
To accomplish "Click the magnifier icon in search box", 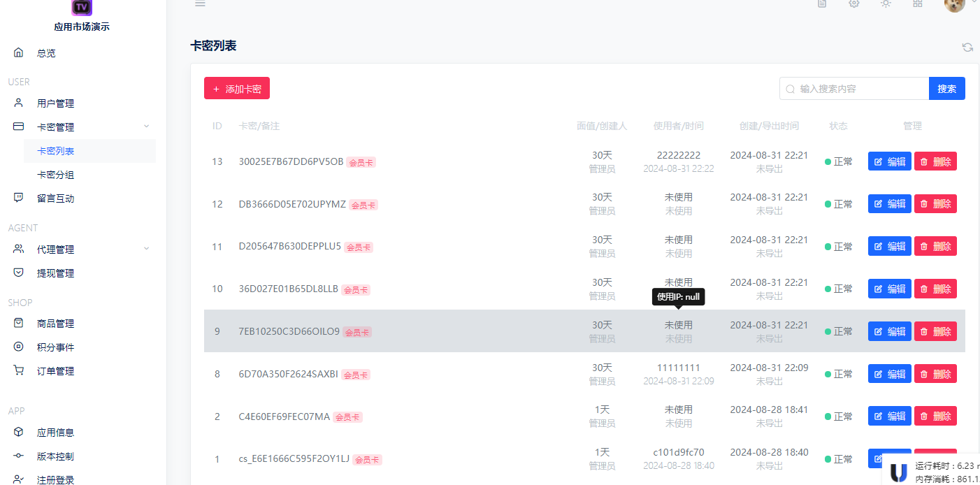I will click(x=791, y=89).
